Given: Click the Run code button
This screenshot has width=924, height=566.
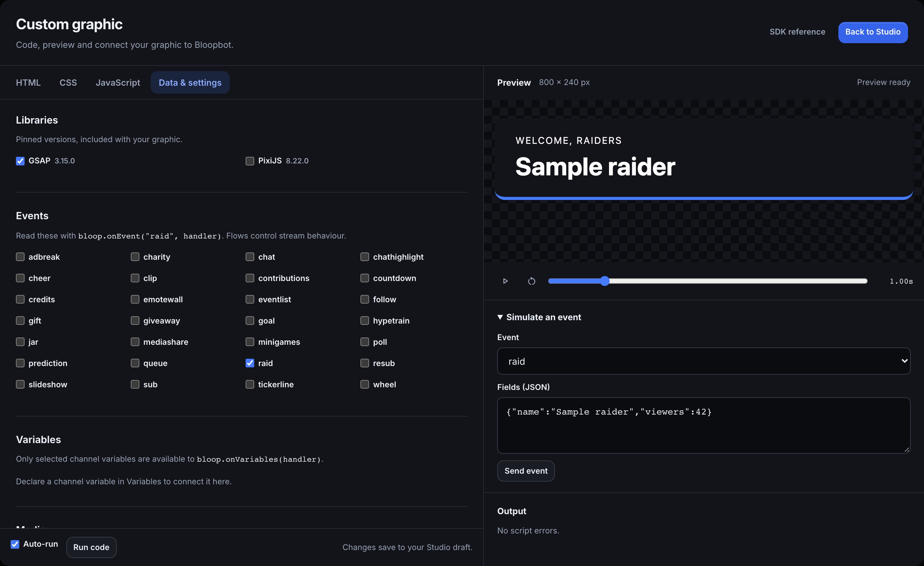Looking at the screenshot, I should pyautogui.click(x=92, y=547).
